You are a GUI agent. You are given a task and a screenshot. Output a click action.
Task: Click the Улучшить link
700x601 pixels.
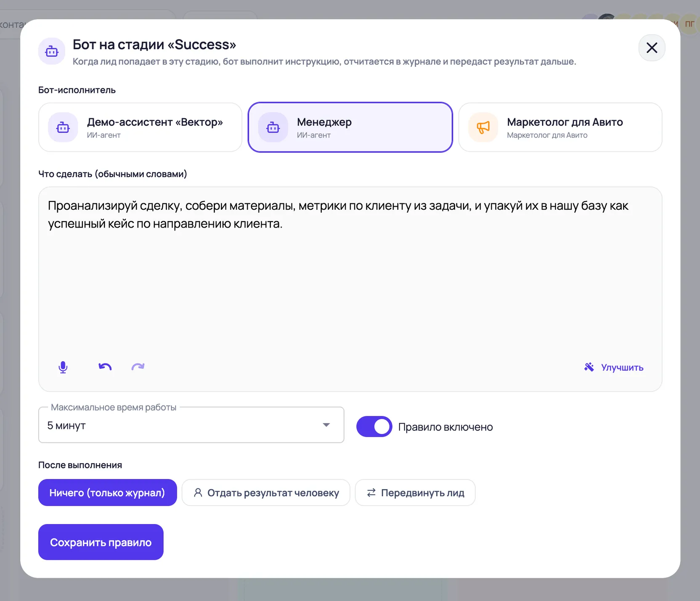coord(622,367)
